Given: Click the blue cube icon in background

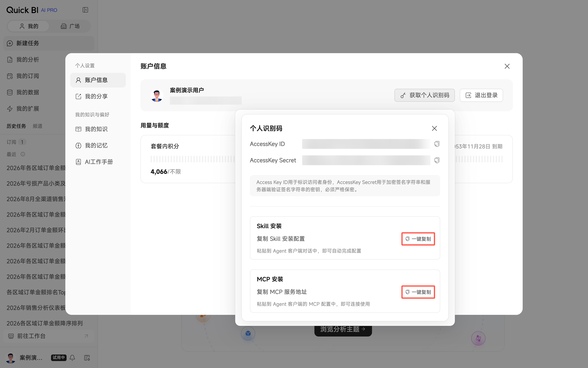Looking at the screenshot, I should (248, 333).
